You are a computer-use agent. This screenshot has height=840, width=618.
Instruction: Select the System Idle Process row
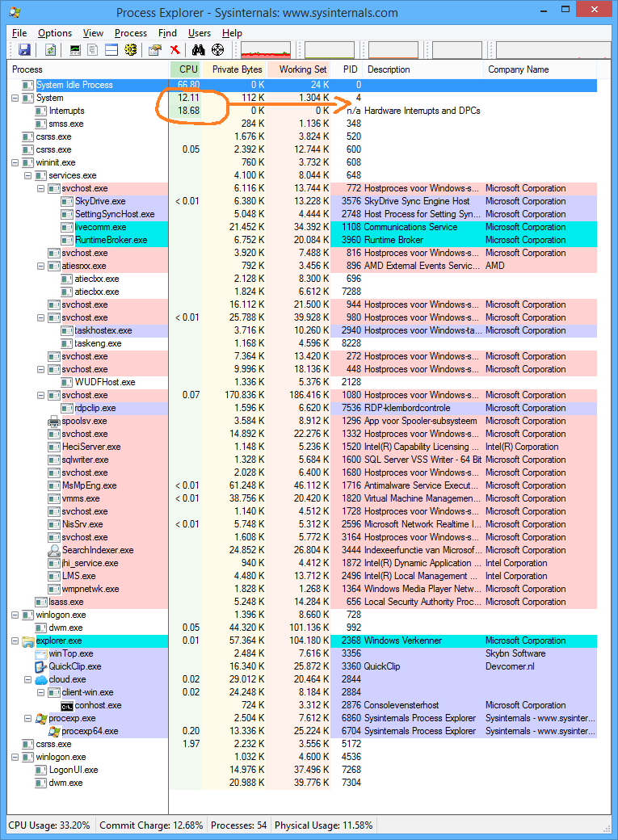tap(302, 85)
